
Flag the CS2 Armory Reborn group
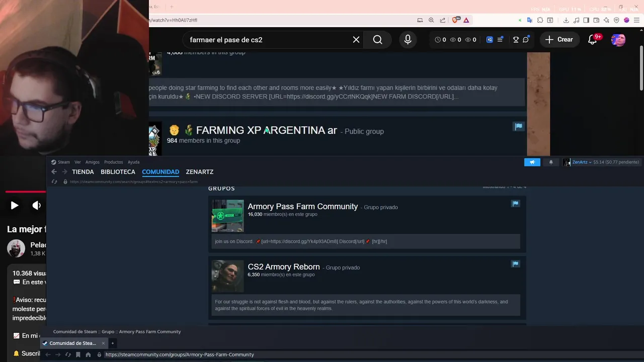pyautogui.click(x=515, y=264)
